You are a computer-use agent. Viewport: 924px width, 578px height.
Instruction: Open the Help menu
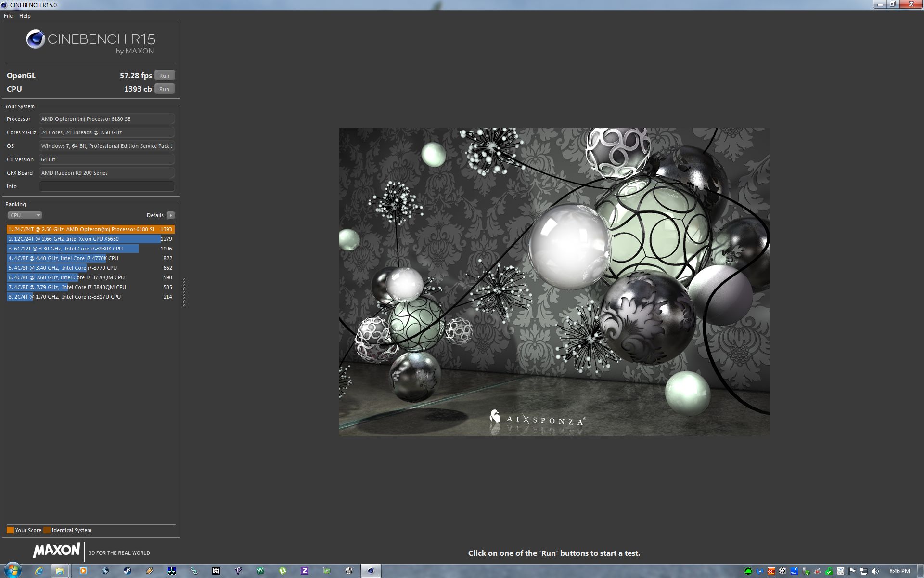pos(25,16)
